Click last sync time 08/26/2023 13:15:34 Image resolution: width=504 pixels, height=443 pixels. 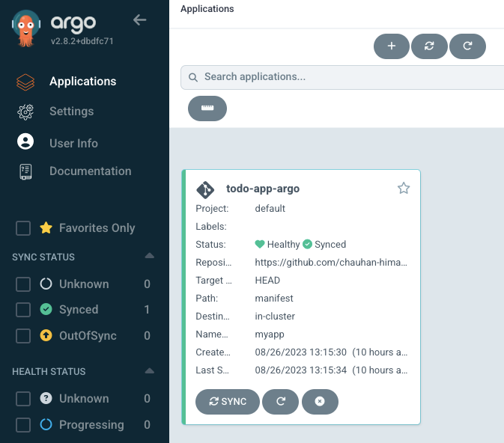(300, 370)
